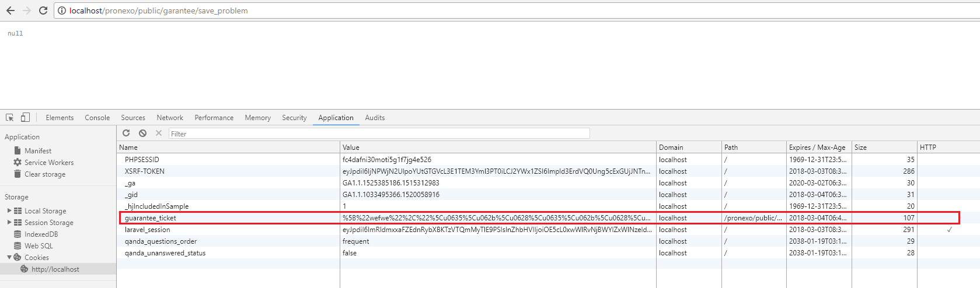Expand the Session Storage tree arrow

(x=9, y=222)
